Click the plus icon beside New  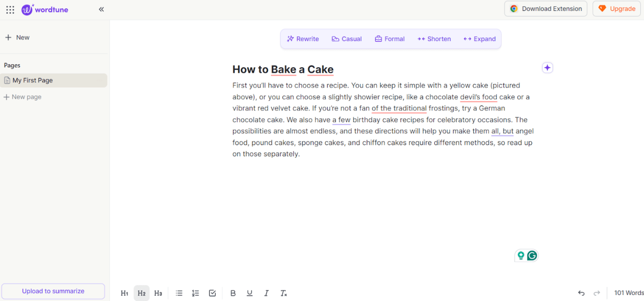point(8,38)
